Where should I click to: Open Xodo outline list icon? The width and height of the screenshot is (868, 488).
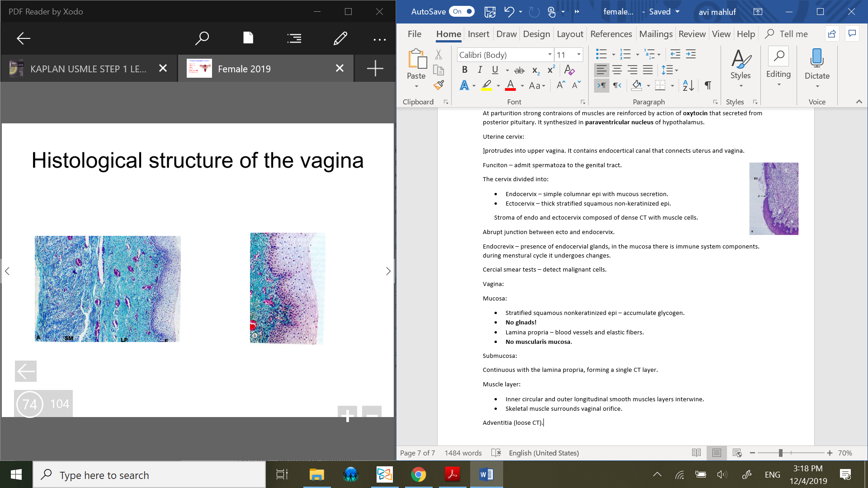pos(294,38)
